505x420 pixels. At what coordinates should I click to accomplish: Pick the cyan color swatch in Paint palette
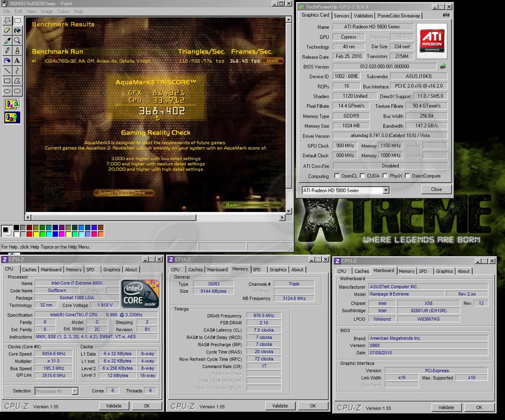pos(50,234)
